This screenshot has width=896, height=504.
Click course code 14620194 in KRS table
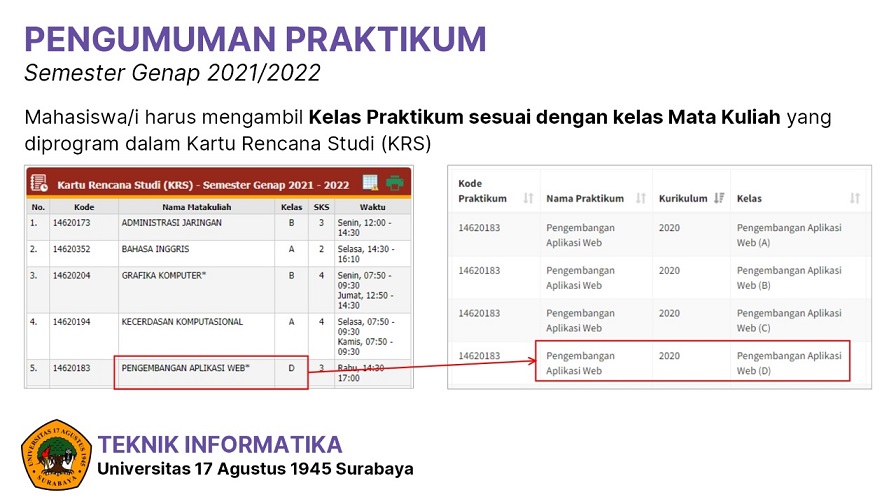71,322
